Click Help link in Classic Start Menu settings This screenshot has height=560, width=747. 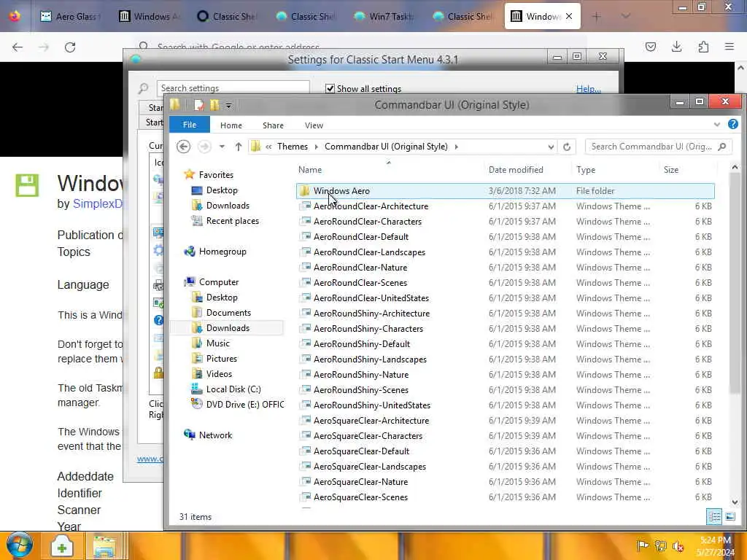(589, 89)
